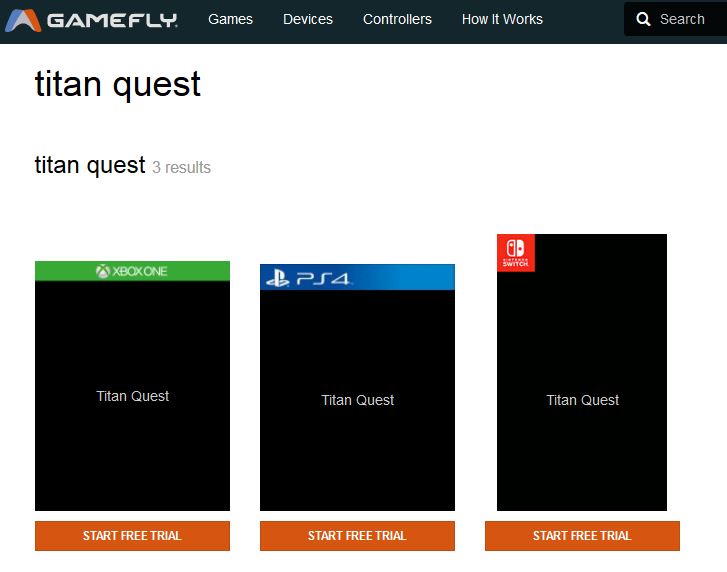Viewport: 727px width, 572px height.
Task: Open the Games menu
Action: click(230, 19)
